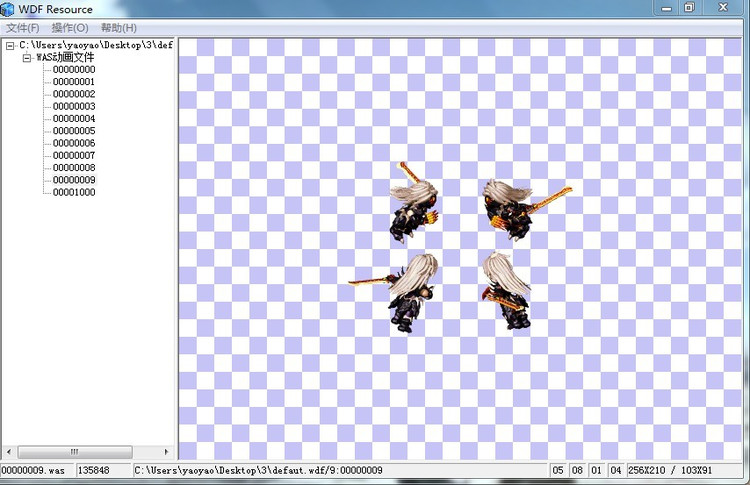
Task: Collapse the C:\Users\yaoyao root tree node
Action: pyautogui.click(x=10, y=46)
